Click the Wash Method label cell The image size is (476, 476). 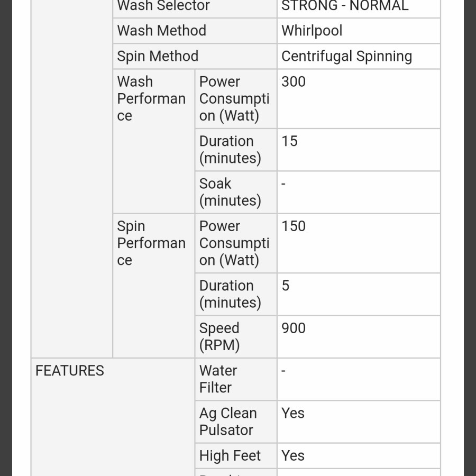[161, 31]
